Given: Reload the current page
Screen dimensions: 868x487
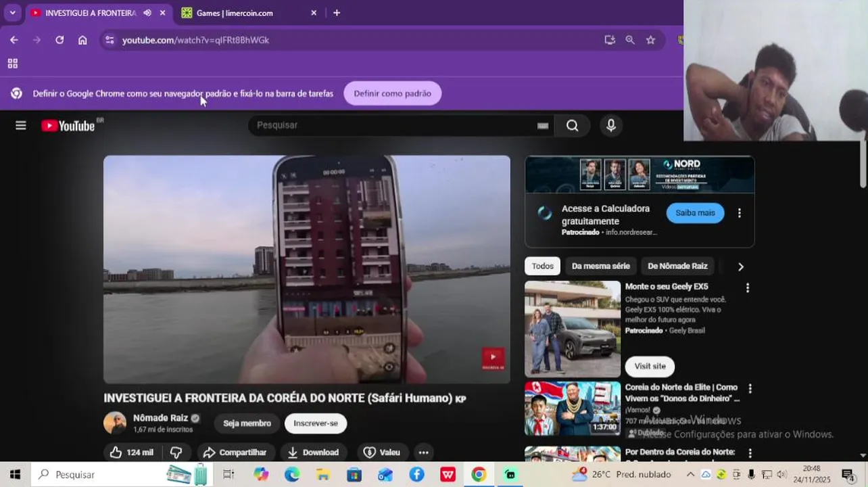Looking at the screenshot, I should [x=59, y=40].
